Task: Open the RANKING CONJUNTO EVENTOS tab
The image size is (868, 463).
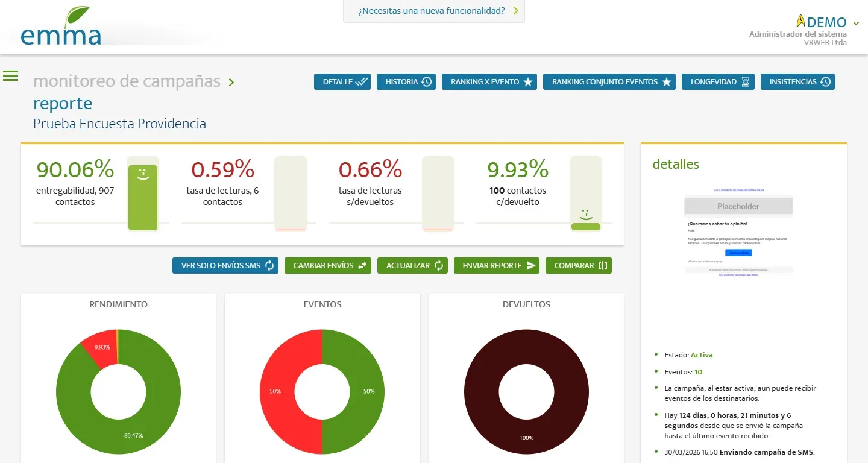Action: click(x=609, y=82)
